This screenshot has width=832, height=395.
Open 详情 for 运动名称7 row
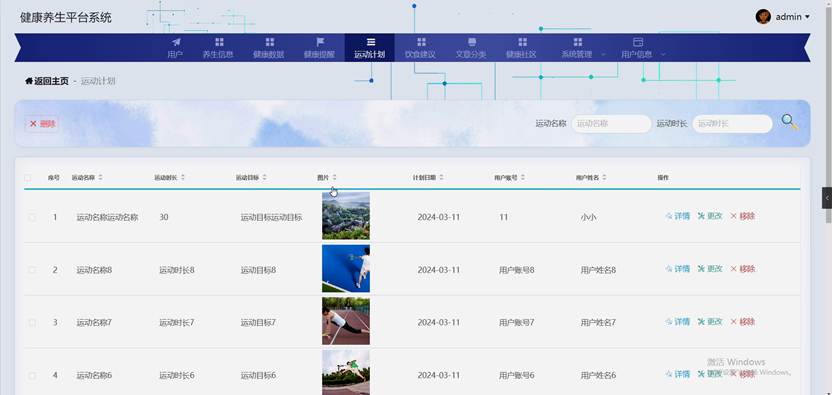click(678, 321)
